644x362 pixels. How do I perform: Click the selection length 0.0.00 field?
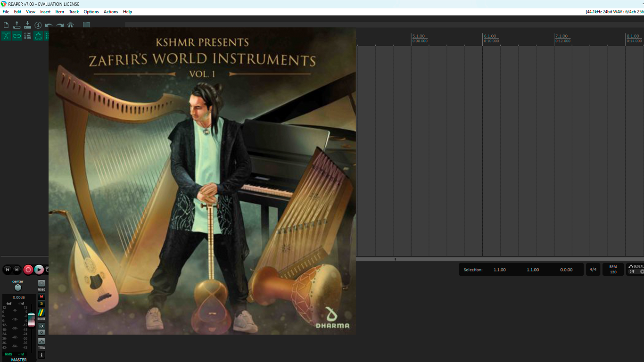click(x=566, y=270)
